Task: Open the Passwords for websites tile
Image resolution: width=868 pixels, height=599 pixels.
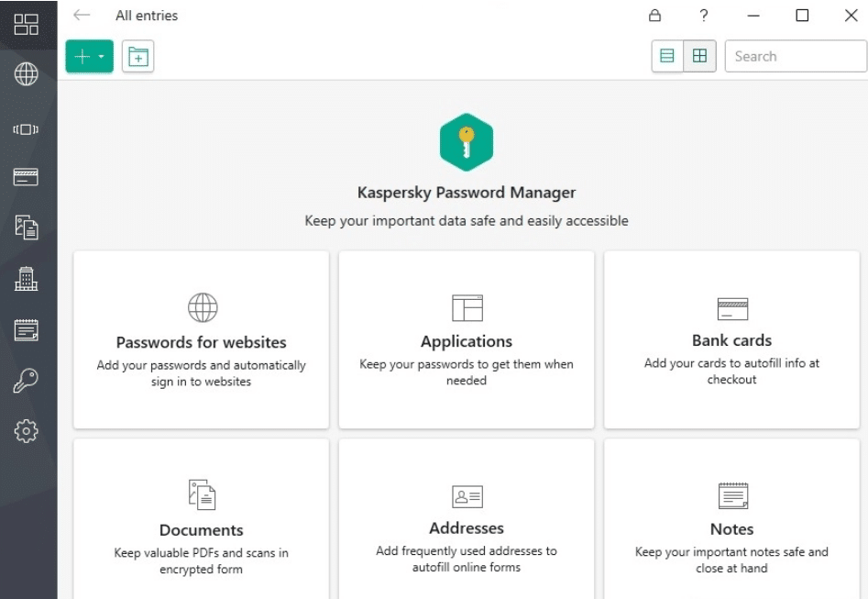Action: (201, 339)
